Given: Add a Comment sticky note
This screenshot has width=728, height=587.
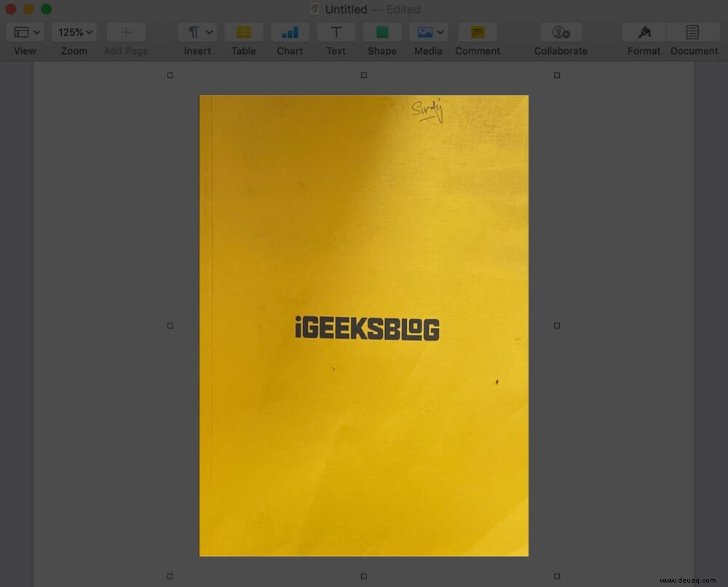Looking at the screenshot, I should pyautogui.click(x=478, y=32).
